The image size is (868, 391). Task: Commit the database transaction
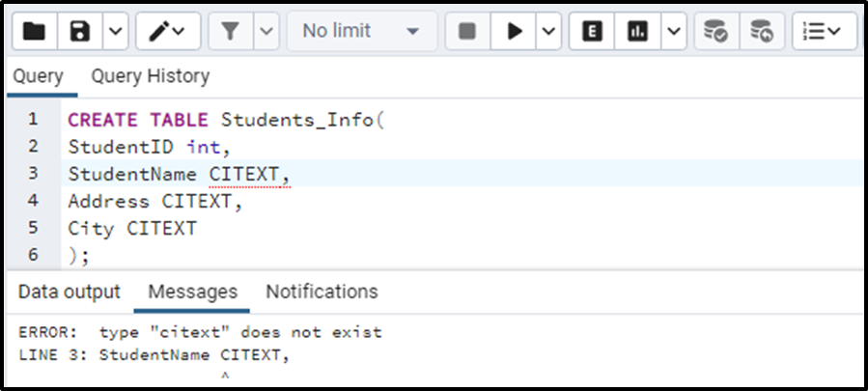pos(716,32)
